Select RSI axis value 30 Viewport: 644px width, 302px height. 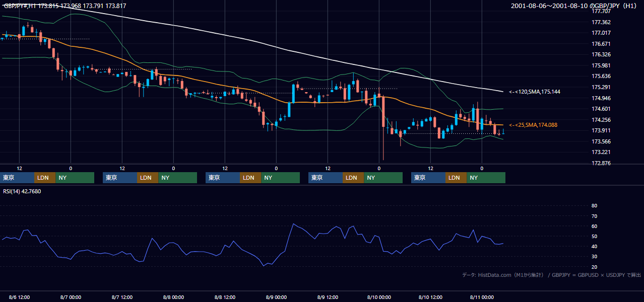[594, 257]
